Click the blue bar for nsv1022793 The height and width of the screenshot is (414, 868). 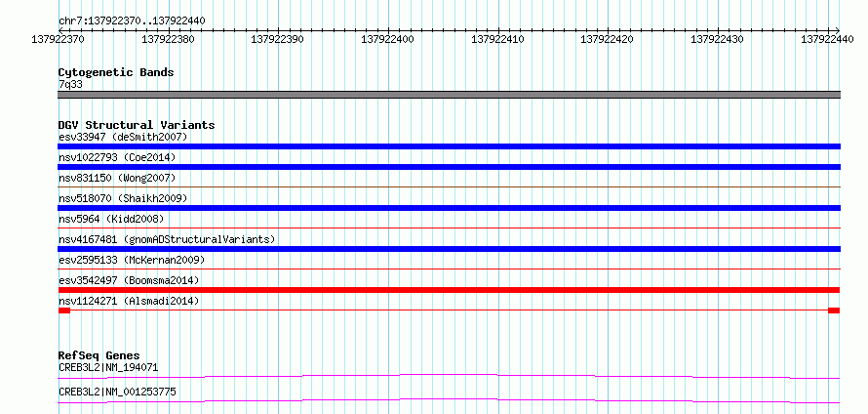[x=449, y=167]
